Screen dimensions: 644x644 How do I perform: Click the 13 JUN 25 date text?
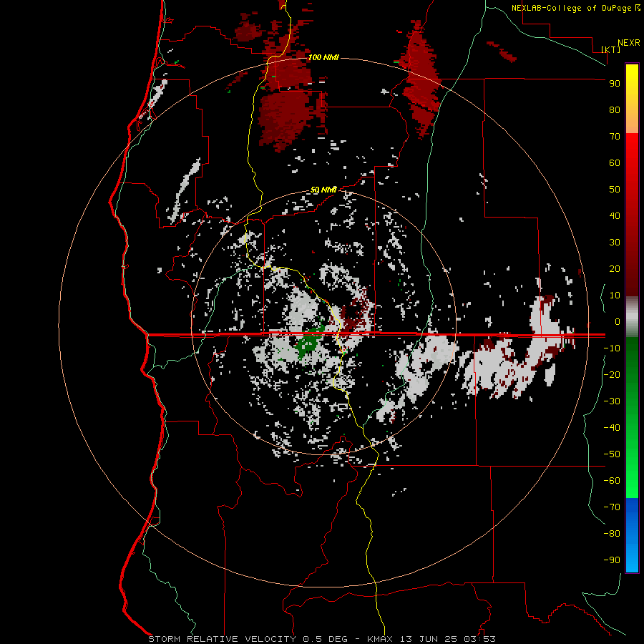tap(427, 639)
